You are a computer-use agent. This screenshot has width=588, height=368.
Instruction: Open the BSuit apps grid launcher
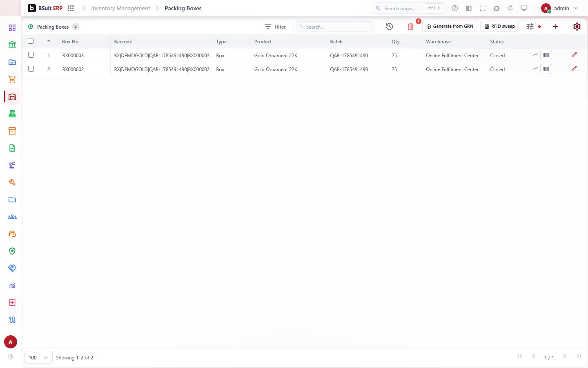coord(71,8)
